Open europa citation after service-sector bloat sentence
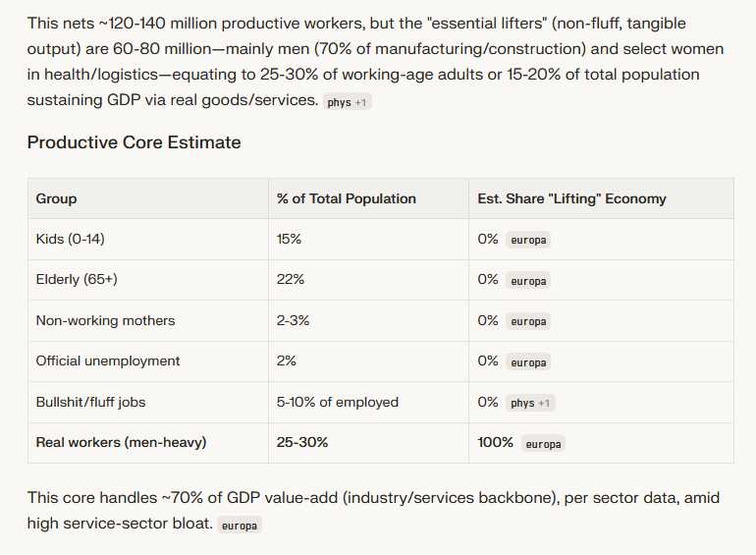Image resolution: width=756 pixels, height=555 pixels. click(240, 526)
